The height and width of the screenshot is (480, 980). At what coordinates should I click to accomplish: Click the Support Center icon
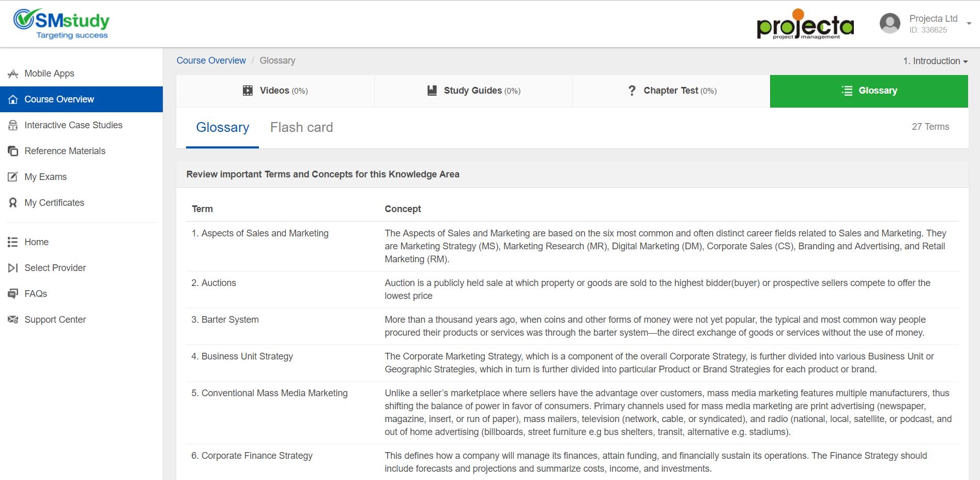click(x=13, y=320)
